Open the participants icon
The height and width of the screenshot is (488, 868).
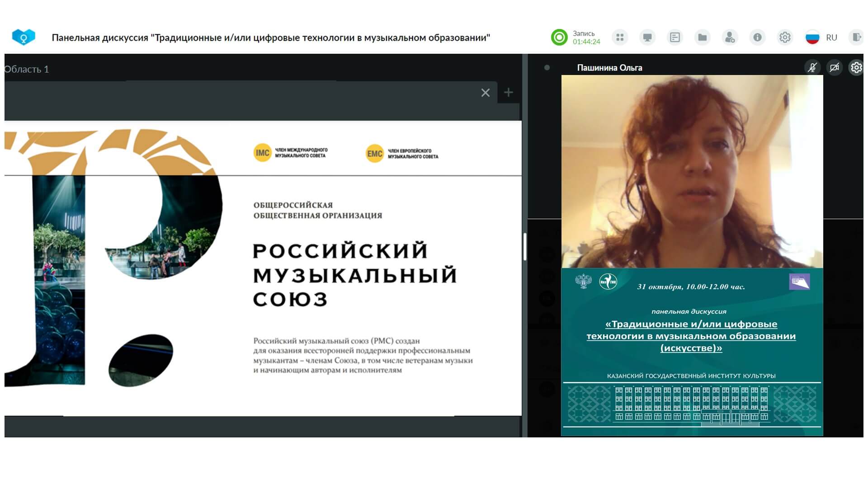(730, 37)
